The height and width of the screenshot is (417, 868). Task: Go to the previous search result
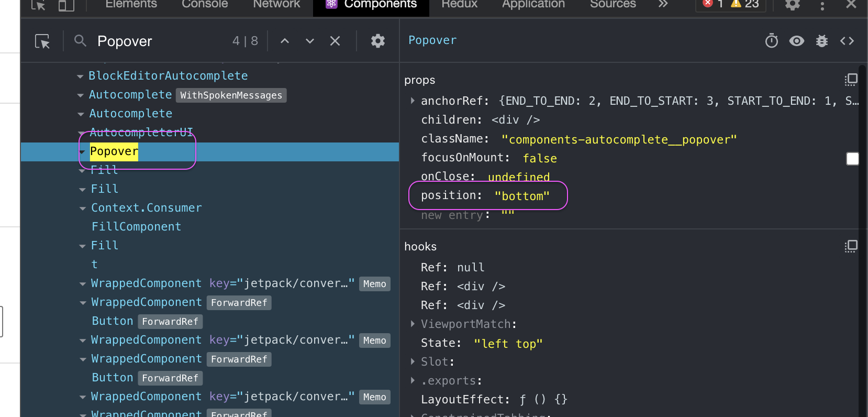285,41
